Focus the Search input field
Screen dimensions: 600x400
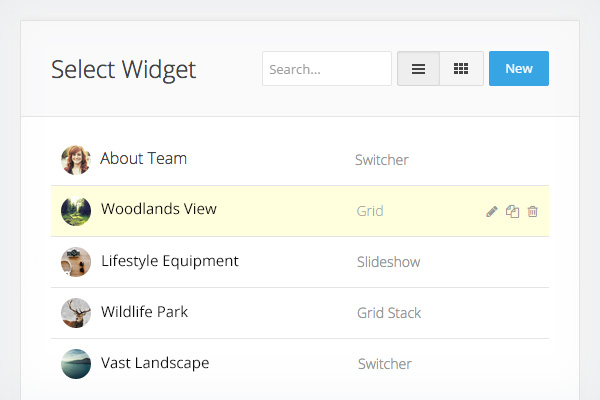click(327, 69)
